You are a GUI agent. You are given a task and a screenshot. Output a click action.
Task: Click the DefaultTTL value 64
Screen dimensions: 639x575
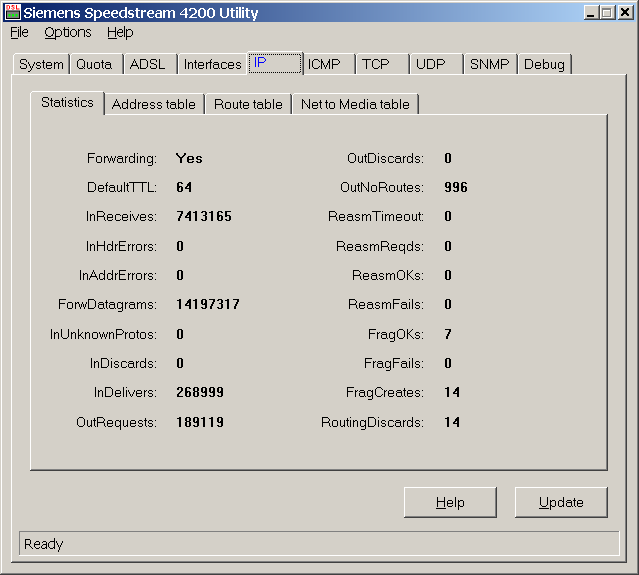coord(184,187)
